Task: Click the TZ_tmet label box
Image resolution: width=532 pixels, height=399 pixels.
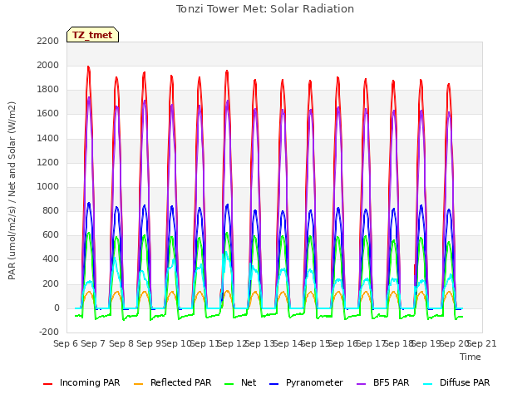Action: [x=92, y=35]
